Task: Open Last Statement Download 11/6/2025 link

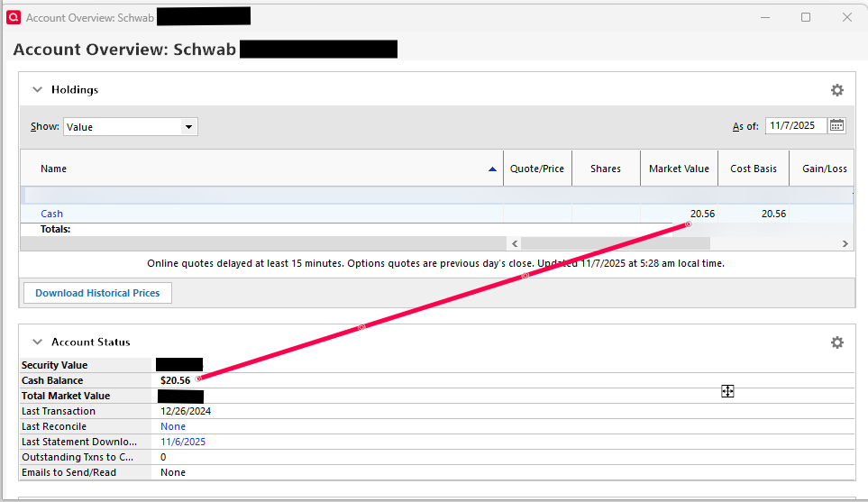Action: pos(183,442)
